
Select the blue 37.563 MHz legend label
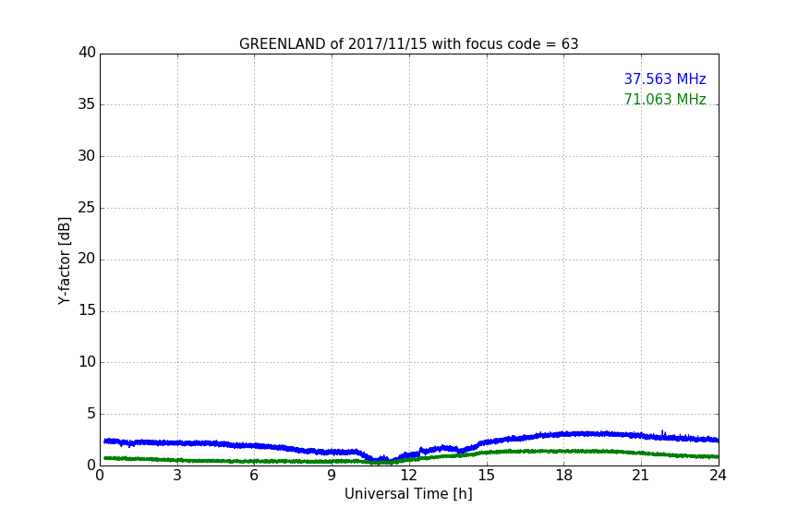coord(665,79)
